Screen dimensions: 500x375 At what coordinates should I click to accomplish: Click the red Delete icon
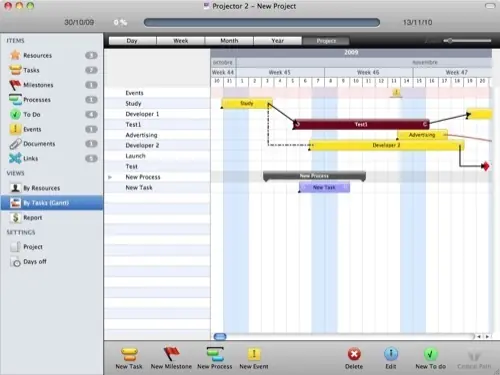click(x=354, y=354)
